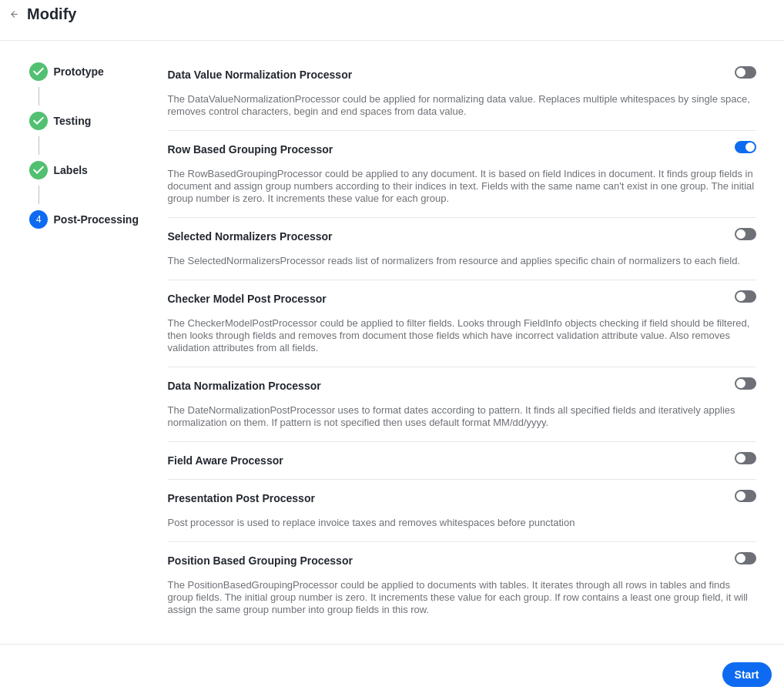784x690 pixels.
Task: Click the blue step 4 circle icon
Action: [39, 219]
